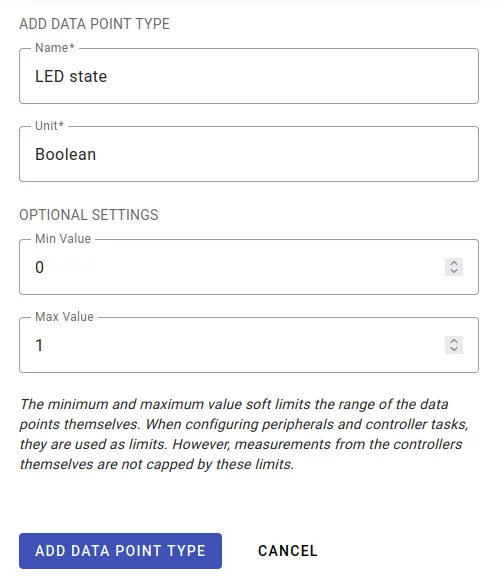Screen dimensions: 497x587
Task: Decrease Max Value with the down arrow
Action: 454,349
